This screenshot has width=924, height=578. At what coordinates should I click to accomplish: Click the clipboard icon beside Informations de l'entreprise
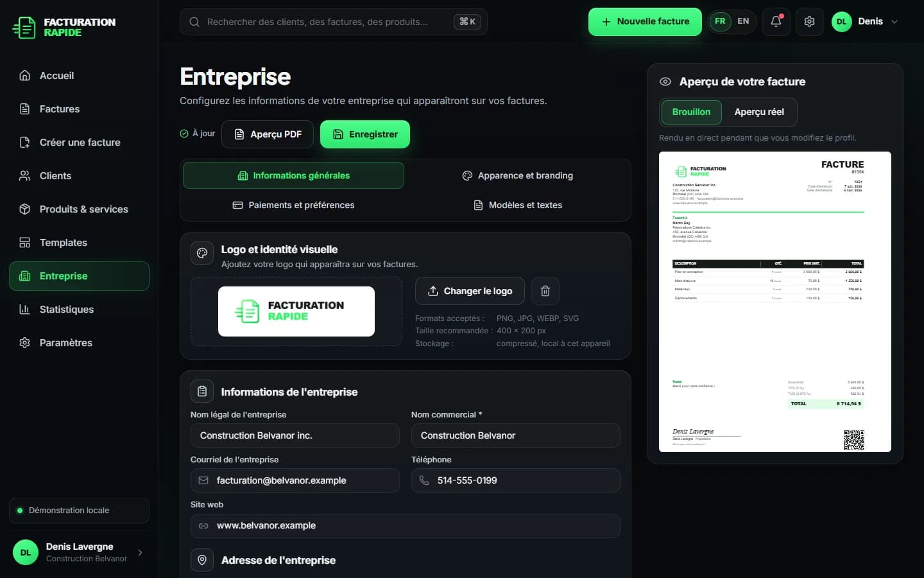(x=202, y=391)
